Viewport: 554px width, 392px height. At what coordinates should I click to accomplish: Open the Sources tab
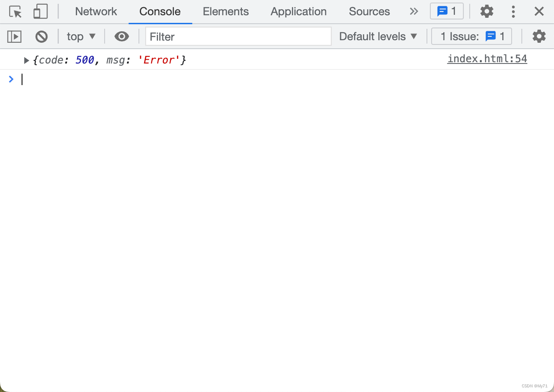pos(369,11)
